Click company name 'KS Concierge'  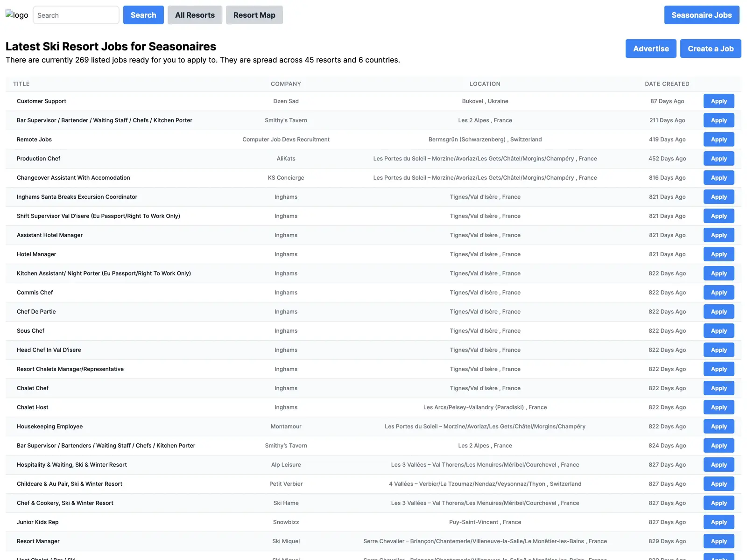(286, 178)
